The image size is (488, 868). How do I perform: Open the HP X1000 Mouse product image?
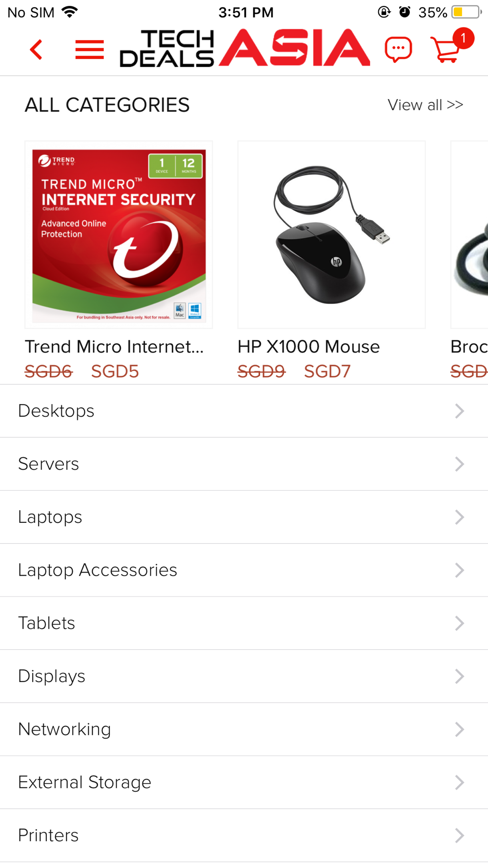(x=331, y=235)
